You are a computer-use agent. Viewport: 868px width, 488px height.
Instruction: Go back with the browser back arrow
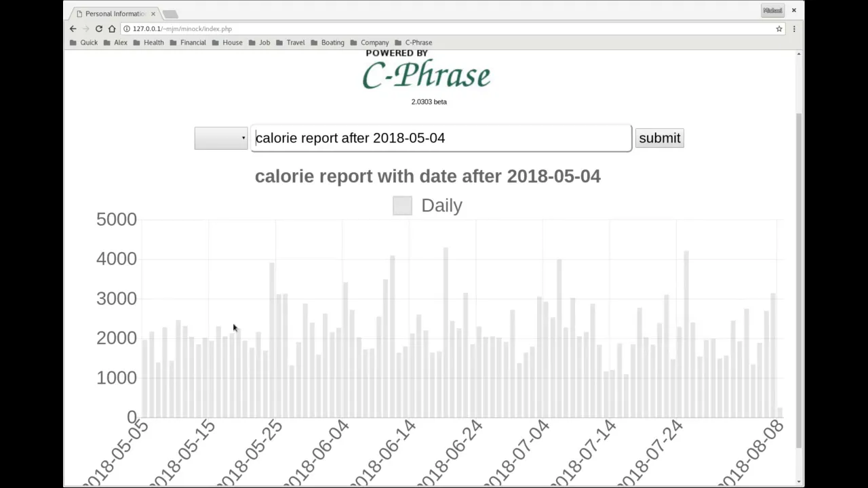pyautogui.click(x=73, y=28)
